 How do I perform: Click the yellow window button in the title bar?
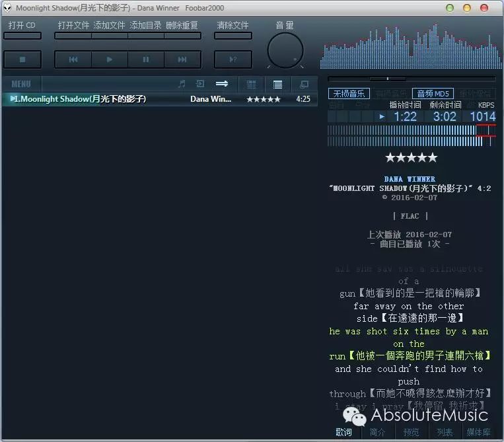click(467, 8)
